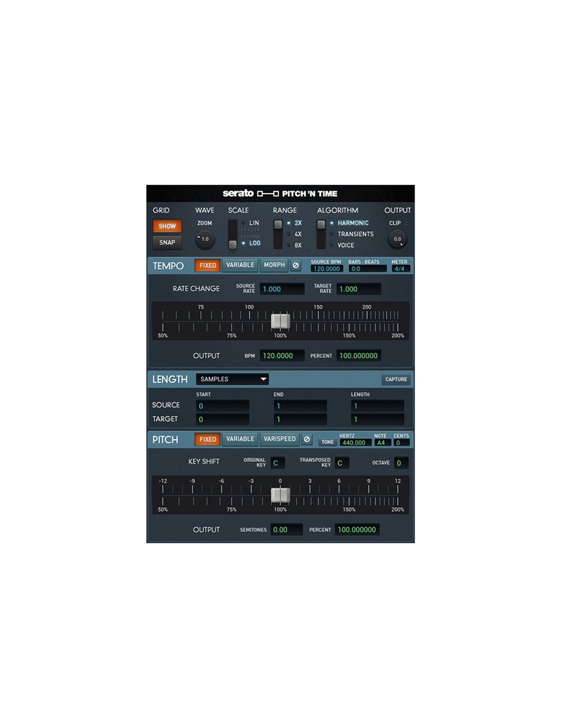Click the Tempo rate slider handle
The height and width of the screenshot is (728, 563).
280,321
